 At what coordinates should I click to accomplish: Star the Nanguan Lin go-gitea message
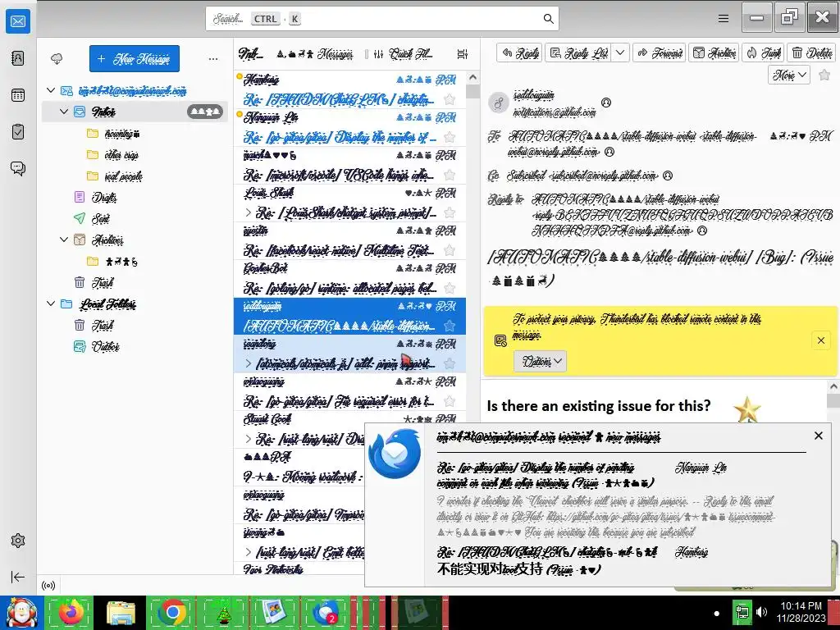click(x=450, y=137)
